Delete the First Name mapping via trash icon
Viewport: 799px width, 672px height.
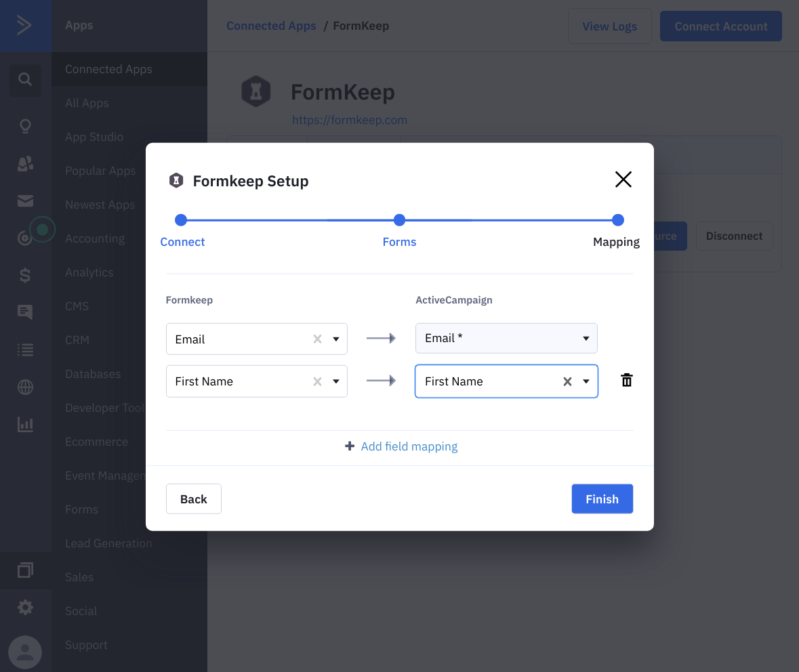[x=627, y=380]
